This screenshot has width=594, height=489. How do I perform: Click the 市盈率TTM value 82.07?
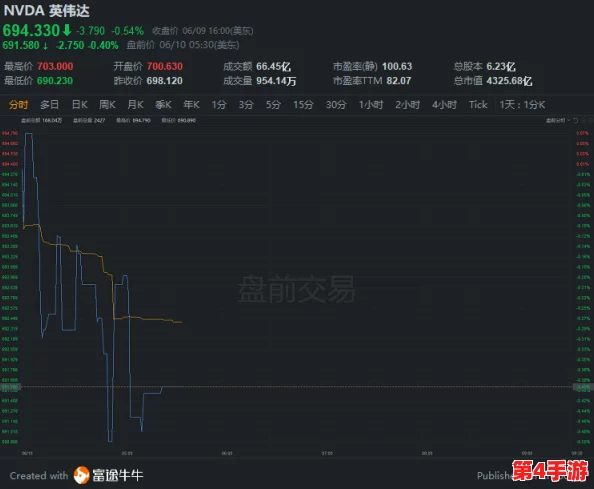(399, 81)
